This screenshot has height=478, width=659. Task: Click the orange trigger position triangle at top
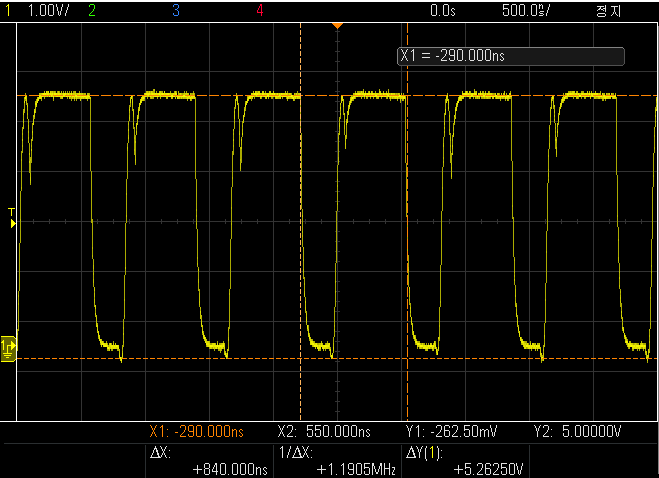click(x=338, y=24)
